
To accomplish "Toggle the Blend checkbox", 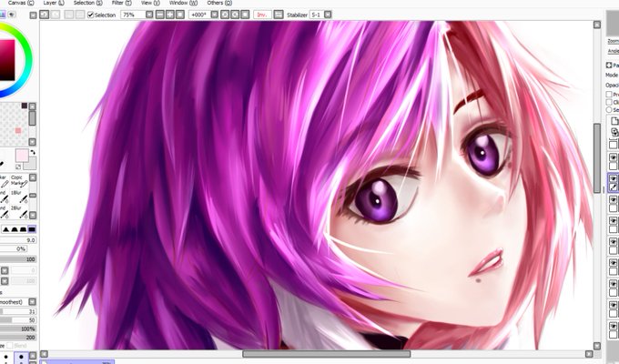I will coord(9,346).
